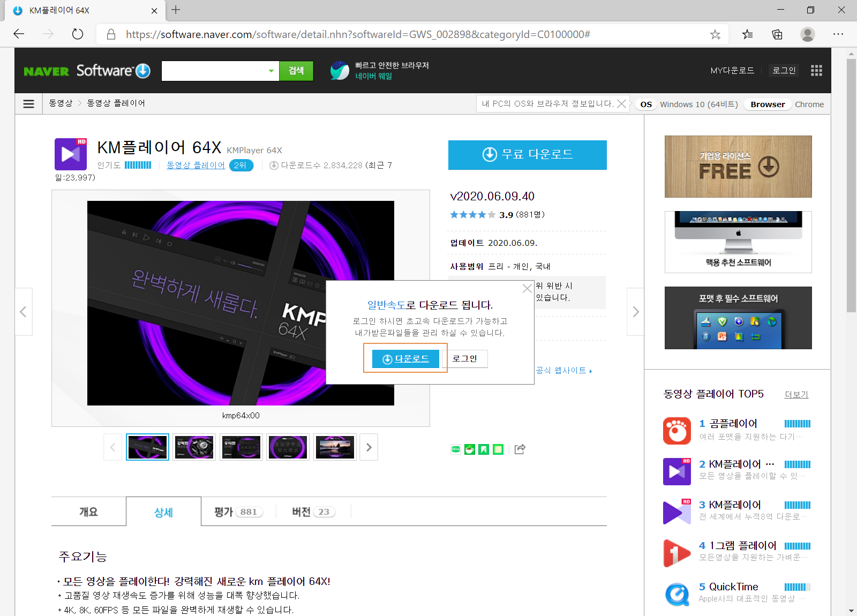Click 더보기 next to TOP5 heading
Viewport: 857px width, 616px height.
(x=796, y=394)
